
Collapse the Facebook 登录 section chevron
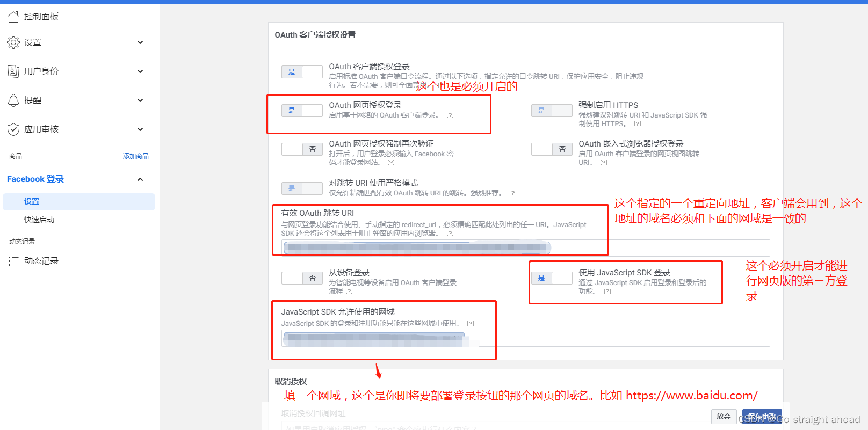click(x=140, y=179)
